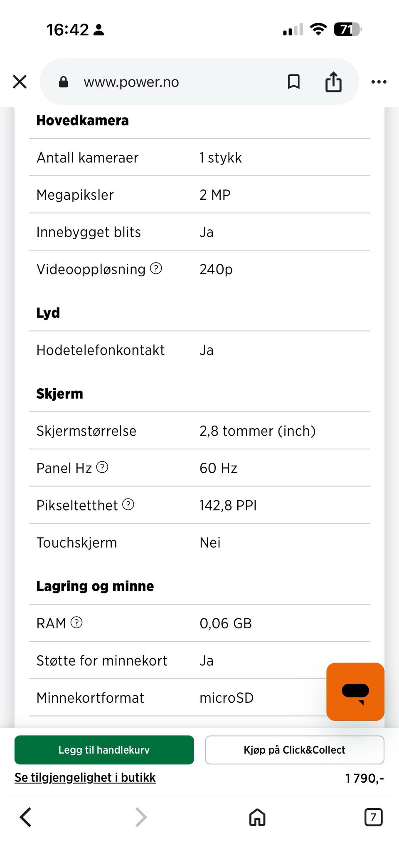Add product with Legg til handlekurv
Screen dimensions: 399x868
click(x=104, y=750)
